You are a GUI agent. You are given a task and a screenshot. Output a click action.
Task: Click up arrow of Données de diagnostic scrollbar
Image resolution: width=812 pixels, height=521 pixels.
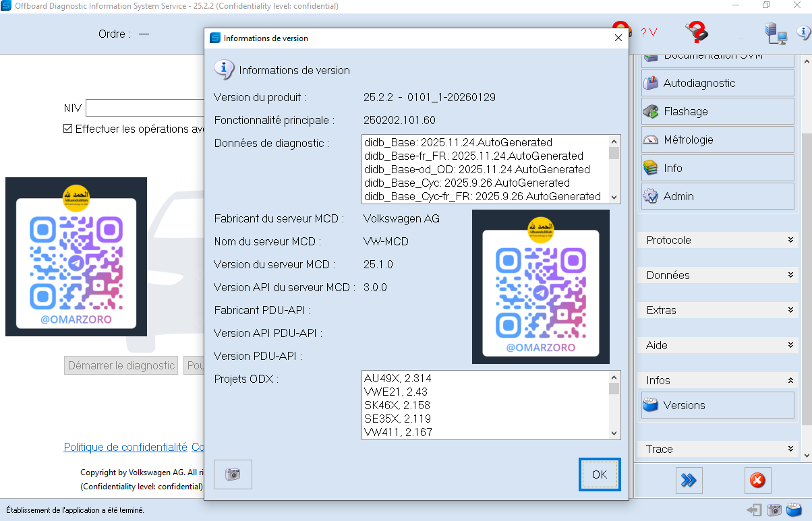(614, 142)
